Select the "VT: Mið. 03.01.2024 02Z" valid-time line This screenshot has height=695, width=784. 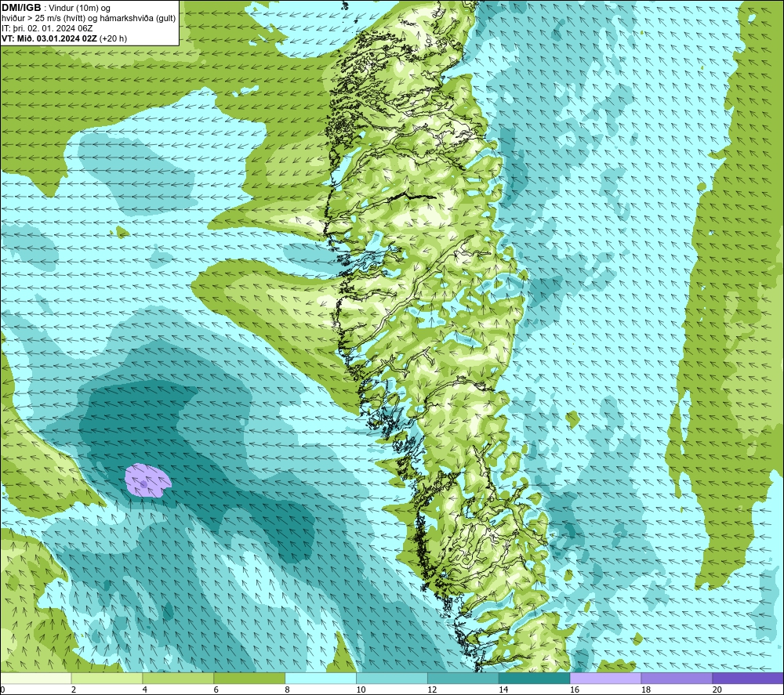point(49,38)
